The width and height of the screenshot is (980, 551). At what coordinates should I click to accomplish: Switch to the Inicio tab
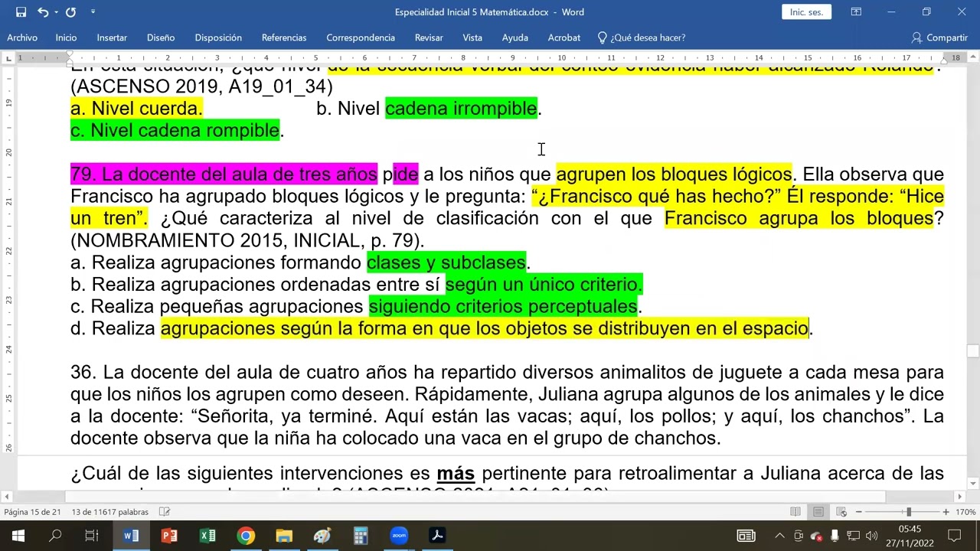66,37
